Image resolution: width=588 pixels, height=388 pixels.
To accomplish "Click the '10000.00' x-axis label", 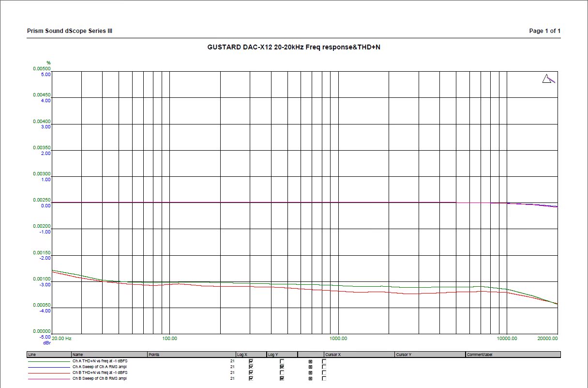I will [506, 338].
